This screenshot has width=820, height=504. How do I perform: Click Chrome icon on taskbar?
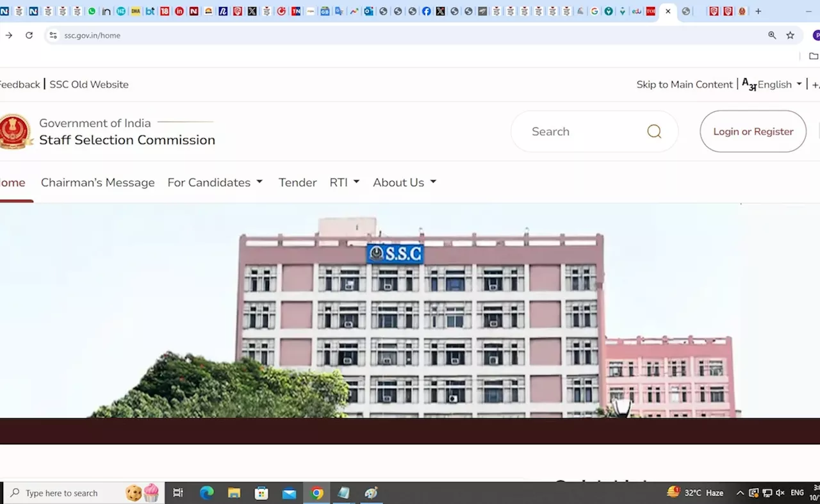(317, 493)
